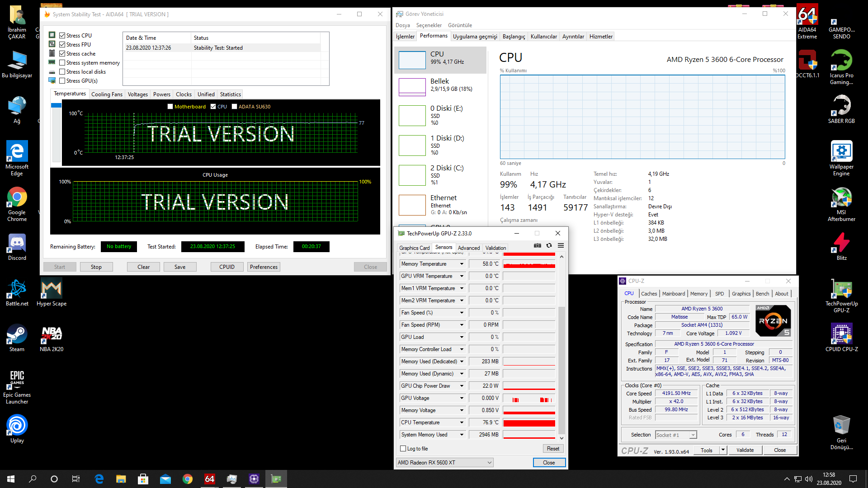Launch Uplay from the desktop
868x488 pixels.
(x=17, y=429)
